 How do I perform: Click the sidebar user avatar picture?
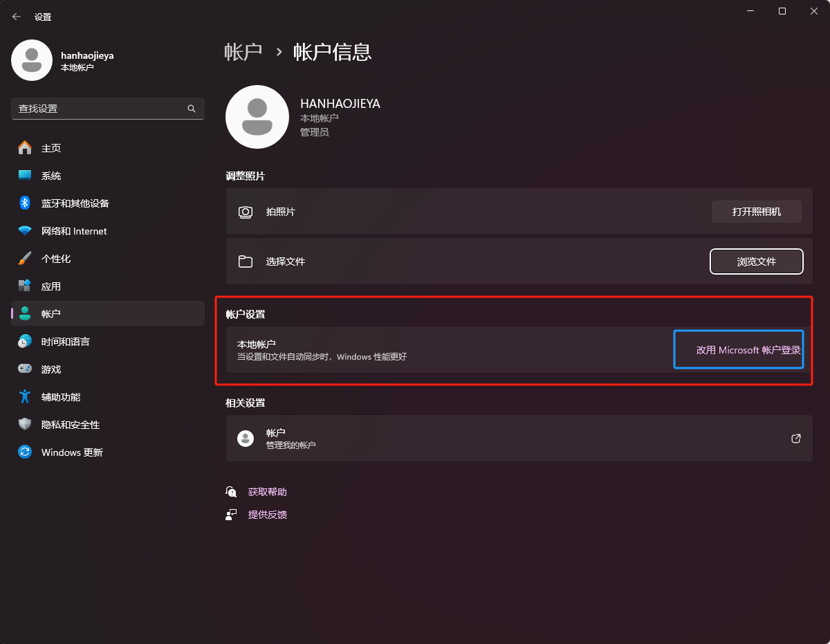click(32, 60)
